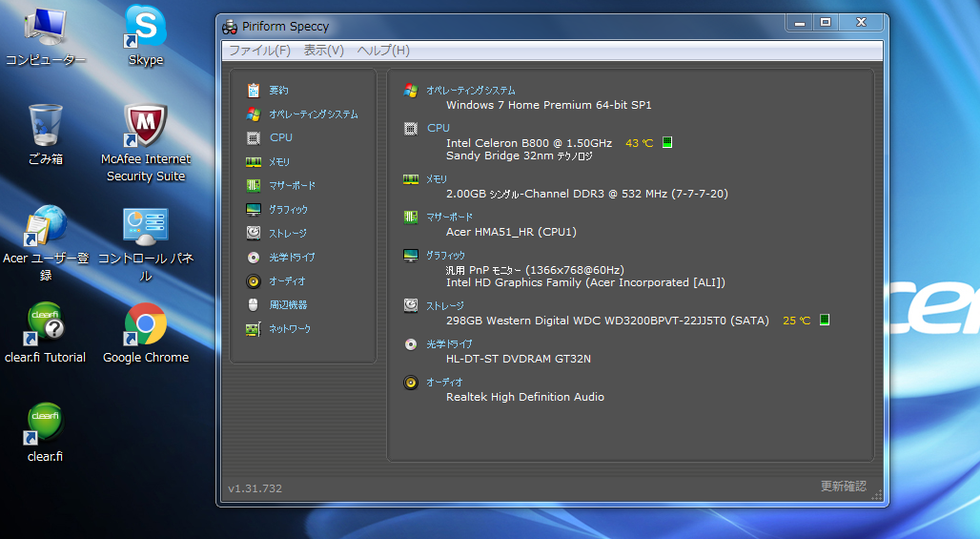Click the CPU temperature status indicator icon
The width and height of the screenshot is (980, 539).
(667, 142)
